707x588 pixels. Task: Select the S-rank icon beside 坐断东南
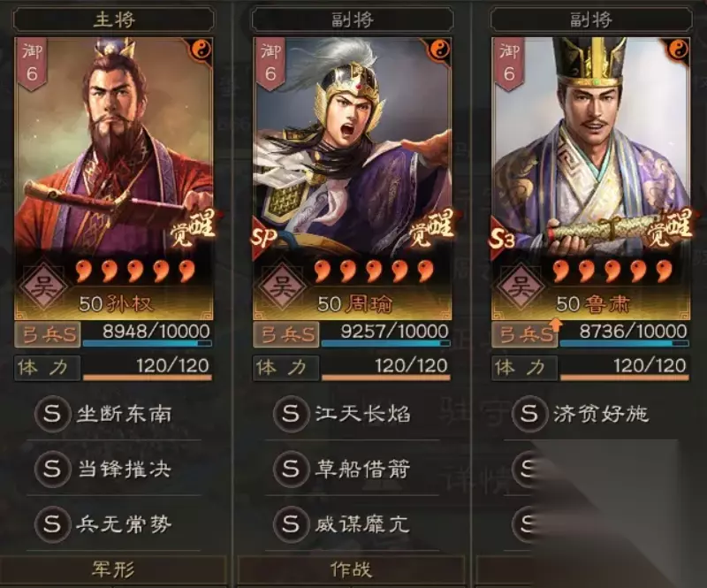[53, 413]
